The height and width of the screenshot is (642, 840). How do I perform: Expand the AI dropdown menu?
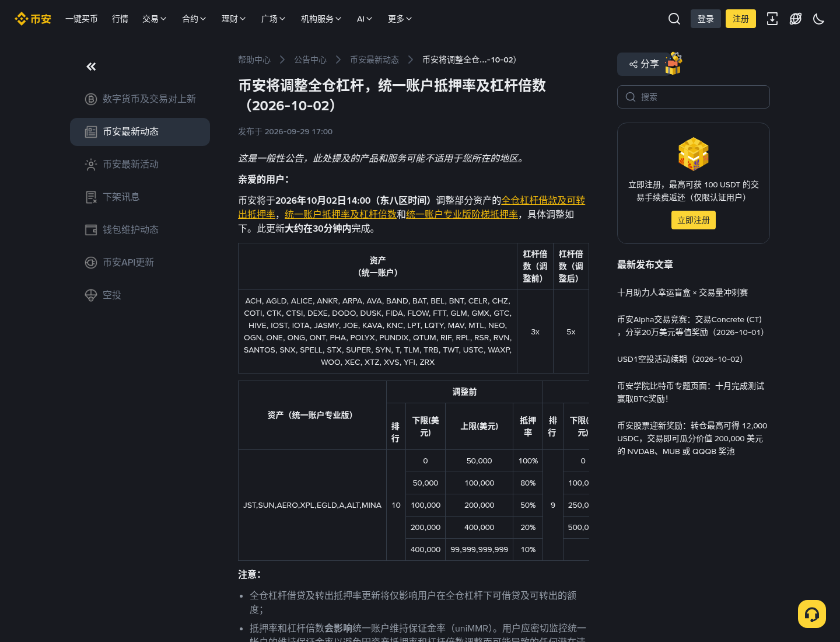coord(365,19)
